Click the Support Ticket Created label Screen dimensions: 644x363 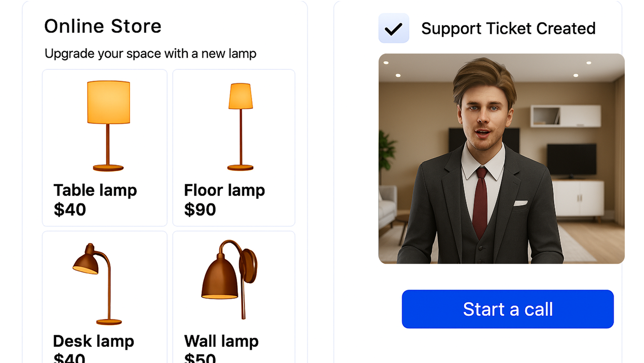click(508, 28)
